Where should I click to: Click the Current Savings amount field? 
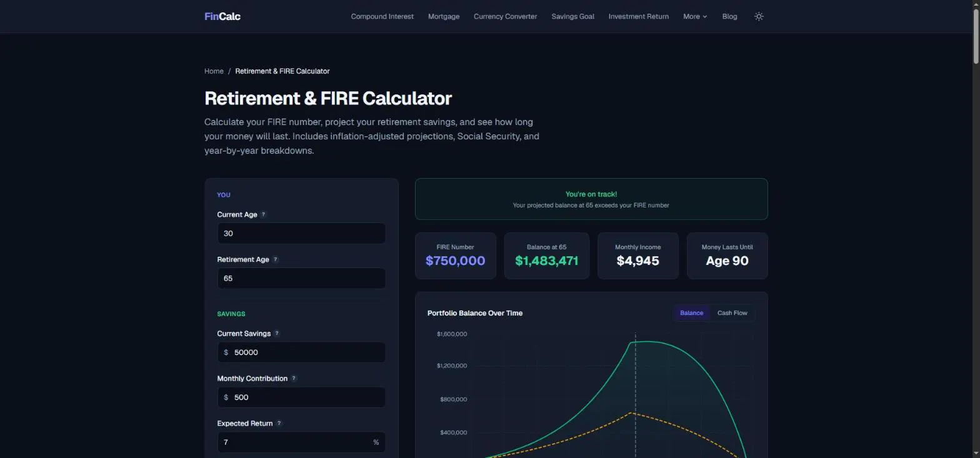coord(301,352)
